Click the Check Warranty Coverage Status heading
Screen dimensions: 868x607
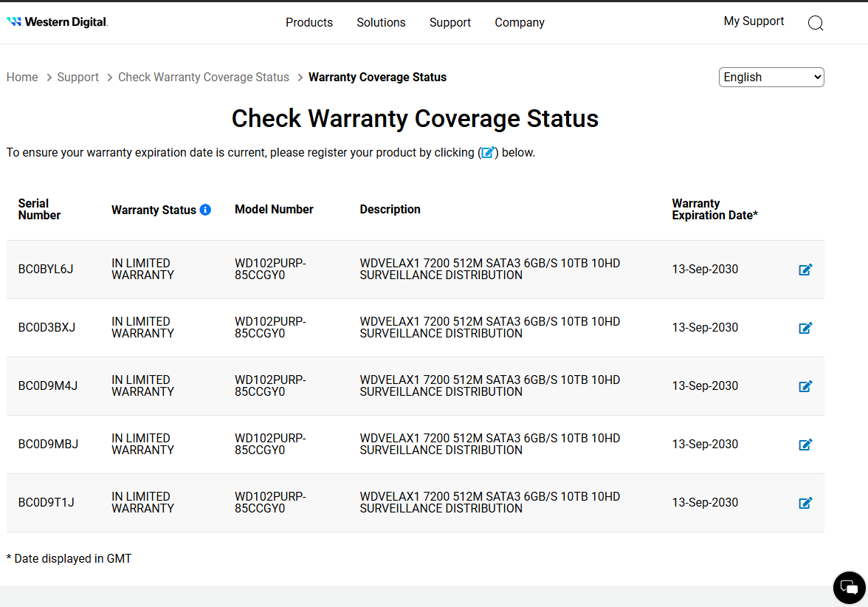pos(415,118)
